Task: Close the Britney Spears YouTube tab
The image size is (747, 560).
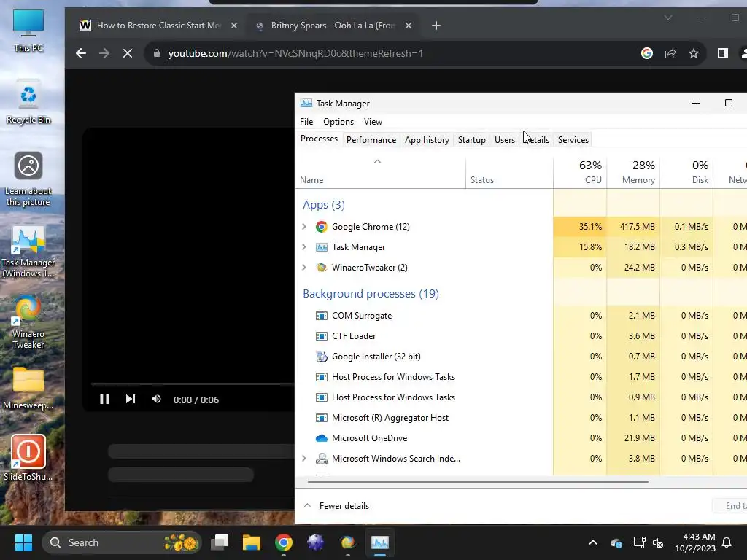Action: click(409, 26)
